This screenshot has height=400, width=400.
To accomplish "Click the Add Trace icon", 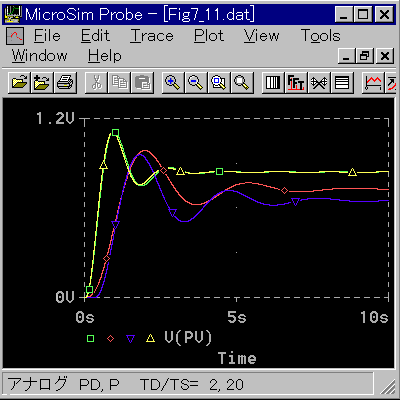I will 373,82.
